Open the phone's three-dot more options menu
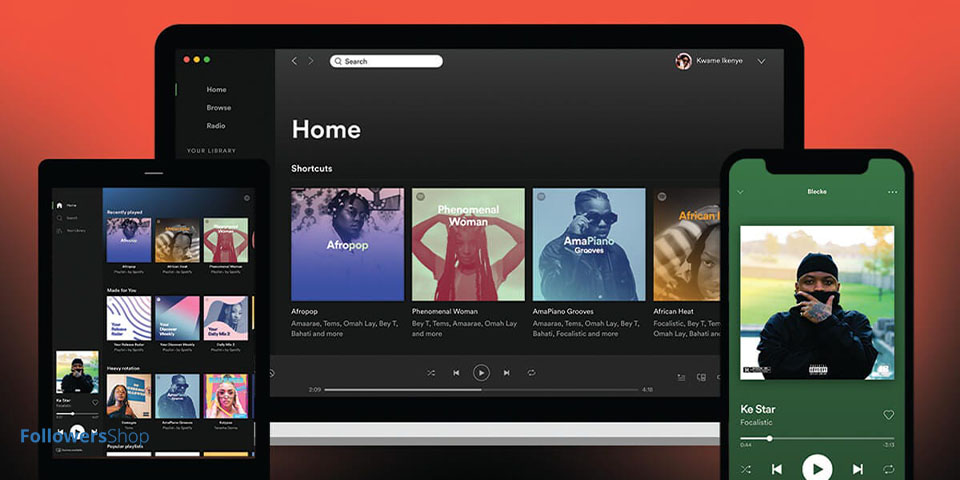960x480 pixels. pos(892,192)
